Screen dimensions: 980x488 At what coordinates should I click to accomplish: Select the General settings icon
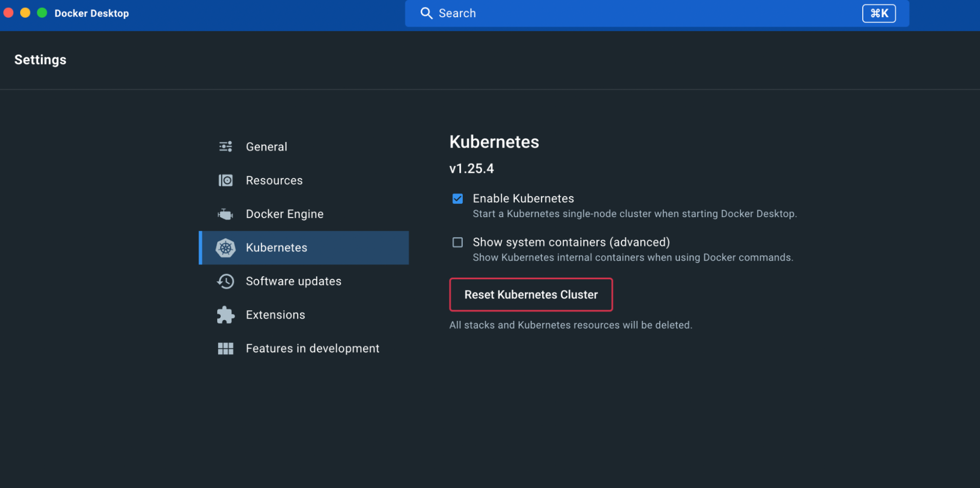(x=225, y=146)
